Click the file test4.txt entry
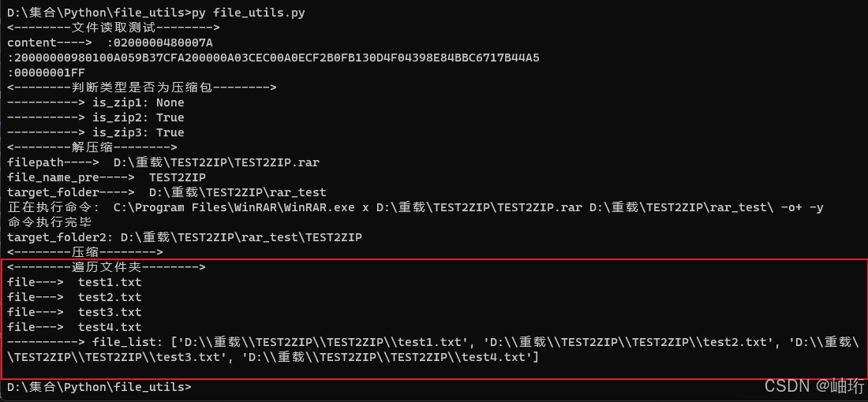Viewport: 868px width, 402px height. (x=74, y=327)
